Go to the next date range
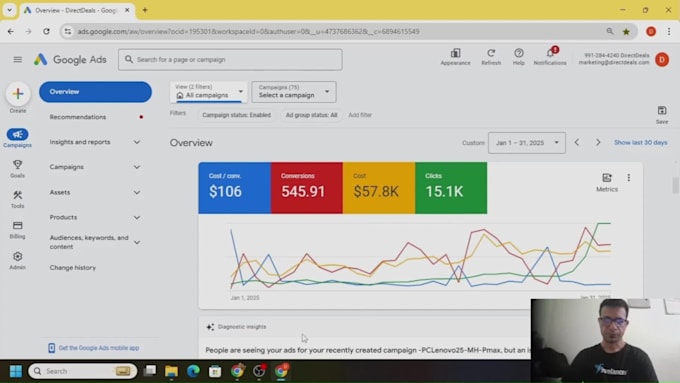The height and width of the screenshot is (383, 680). click(598, 142)
